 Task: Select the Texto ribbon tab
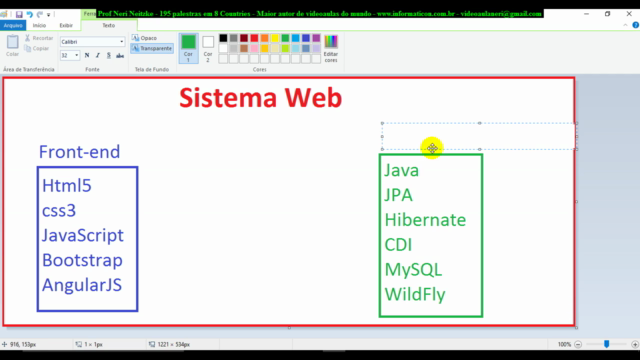(109, 25)
